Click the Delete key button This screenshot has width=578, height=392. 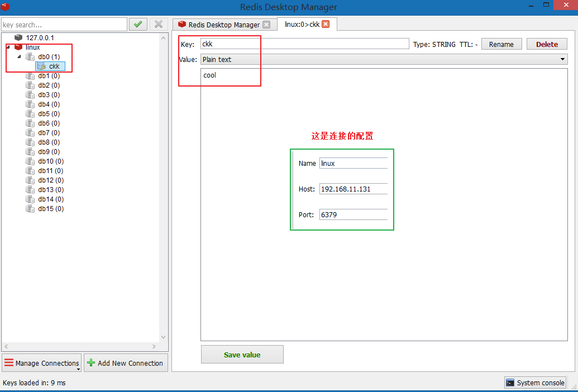547,44
